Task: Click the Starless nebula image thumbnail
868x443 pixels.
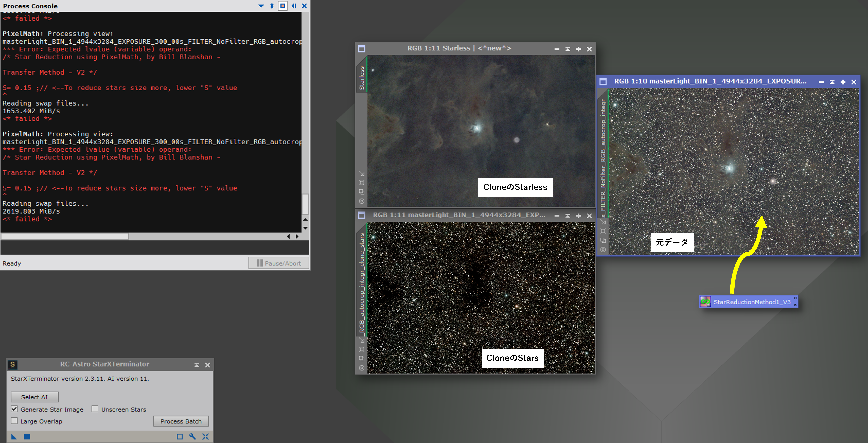Action: click(x=481, y=131)
